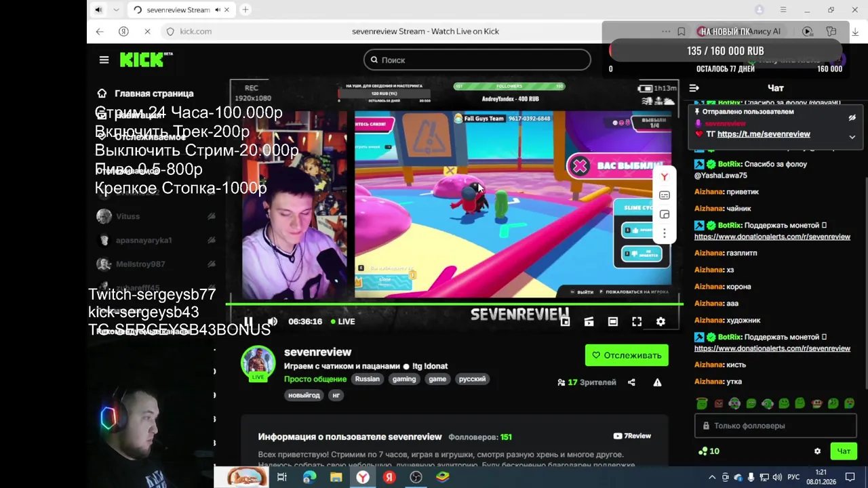Report the stream with the warning triangle
This screenshot has width=868, height=488.
pyautogui.click(x=657, y=382)
